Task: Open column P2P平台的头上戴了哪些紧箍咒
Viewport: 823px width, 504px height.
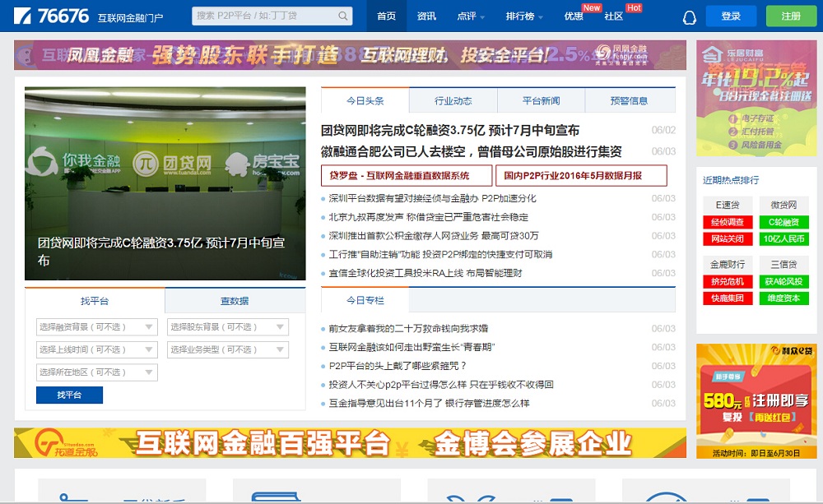Action: point(398,366)
